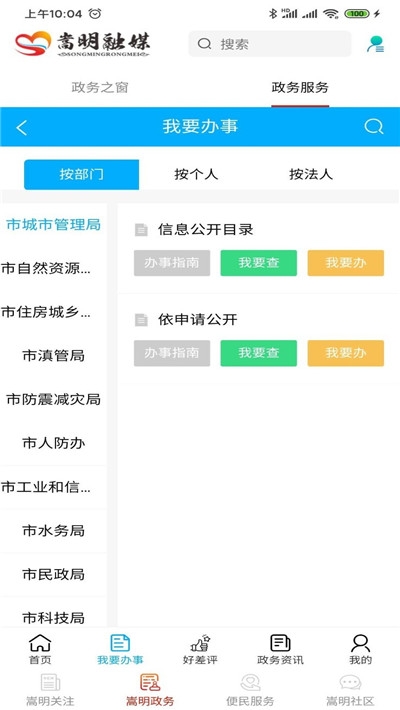The image size is (400, 710).
Task: Choose 市民政局 from department list
Action: click(x=53, y=575)
